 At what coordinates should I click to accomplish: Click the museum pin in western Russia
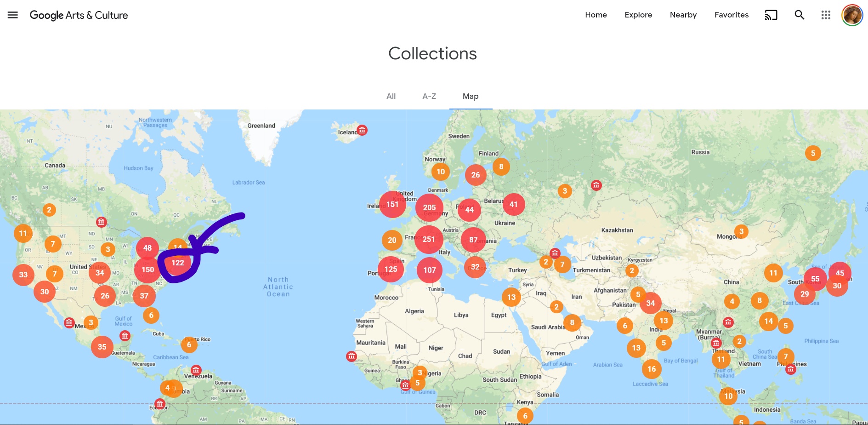click(596, 185)
